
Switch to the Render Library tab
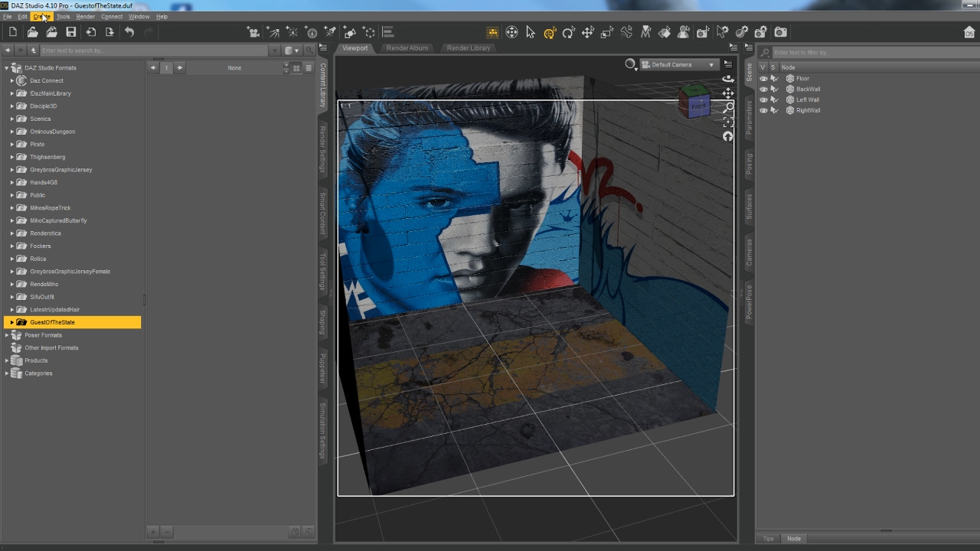coord(469,48)
